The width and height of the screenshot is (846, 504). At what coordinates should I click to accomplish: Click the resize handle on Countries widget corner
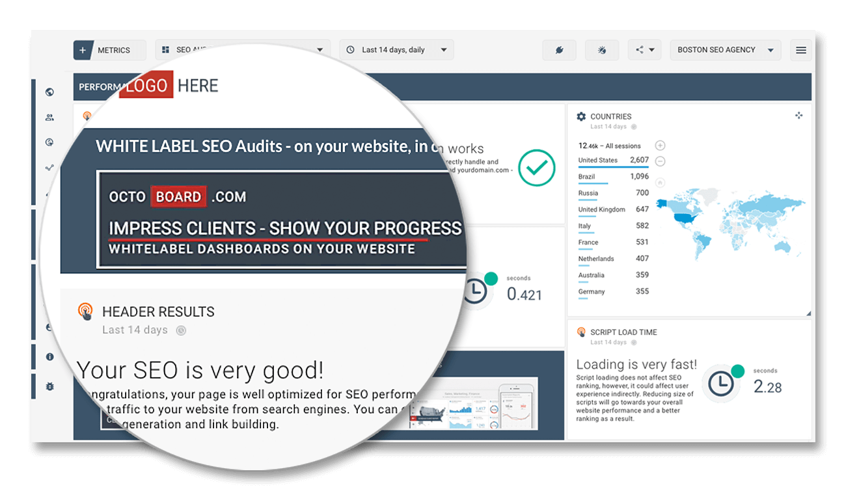tap(808, 314)
